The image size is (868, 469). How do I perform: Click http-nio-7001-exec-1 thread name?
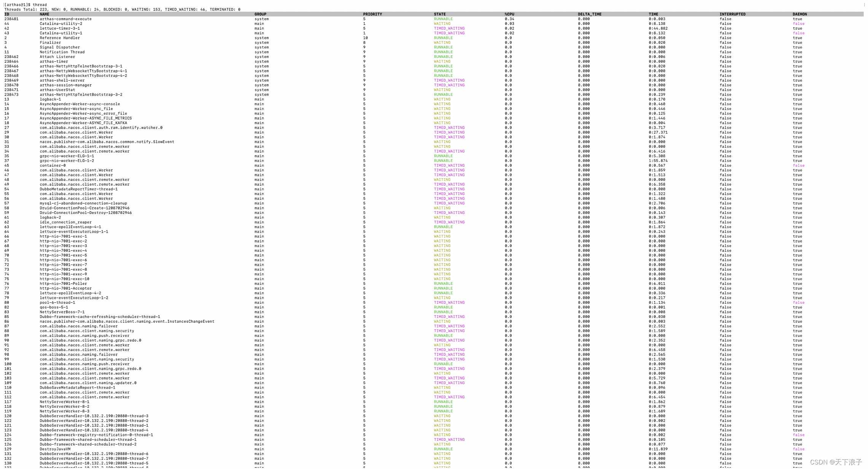tap(63, 236)
